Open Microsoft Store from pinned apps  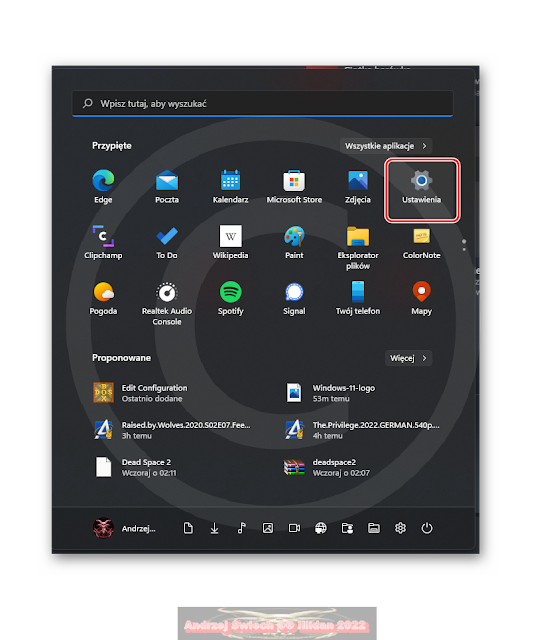(x=294, y=187)
